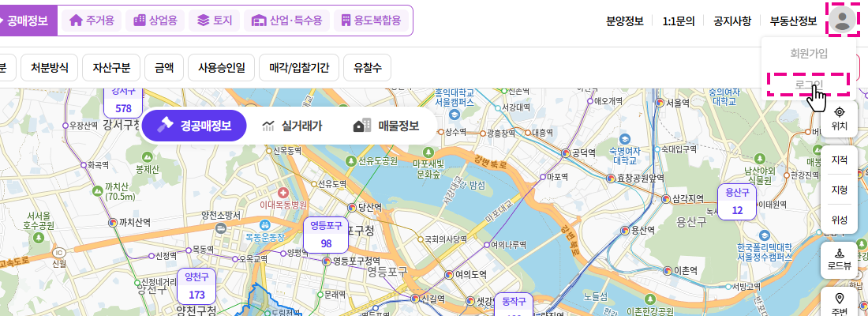
Task: Open the user profile icon menu
Action: click(842, 20)
